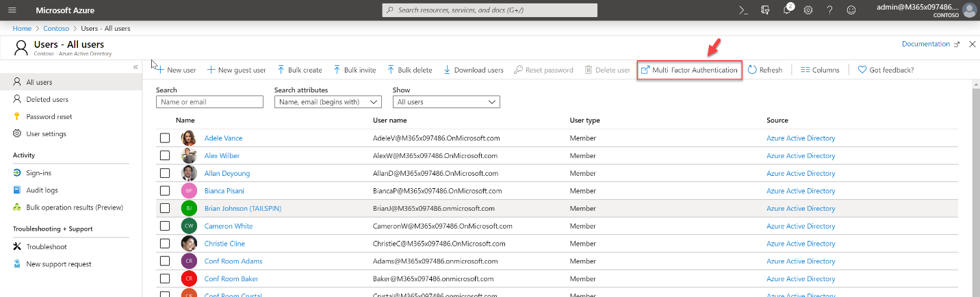Viewport: 980px width, 297px height.
Task: Sort by the User type column header
Action: 585,120
